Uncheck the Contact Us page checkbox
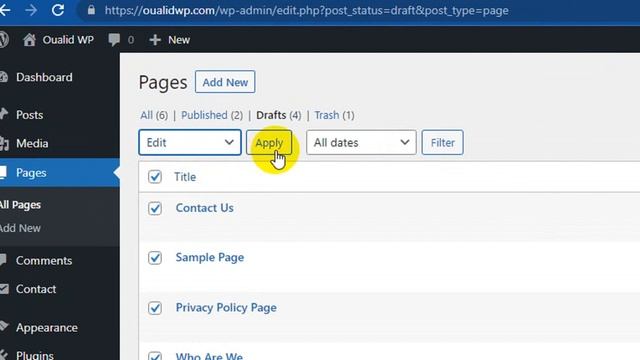640x360 pixels. [x=155, y=208]
